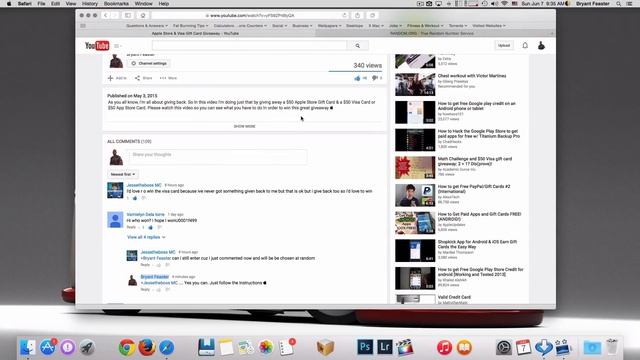
Task: Open Fat Burning Tips bookmarks folder
Action: pos(190,26)
